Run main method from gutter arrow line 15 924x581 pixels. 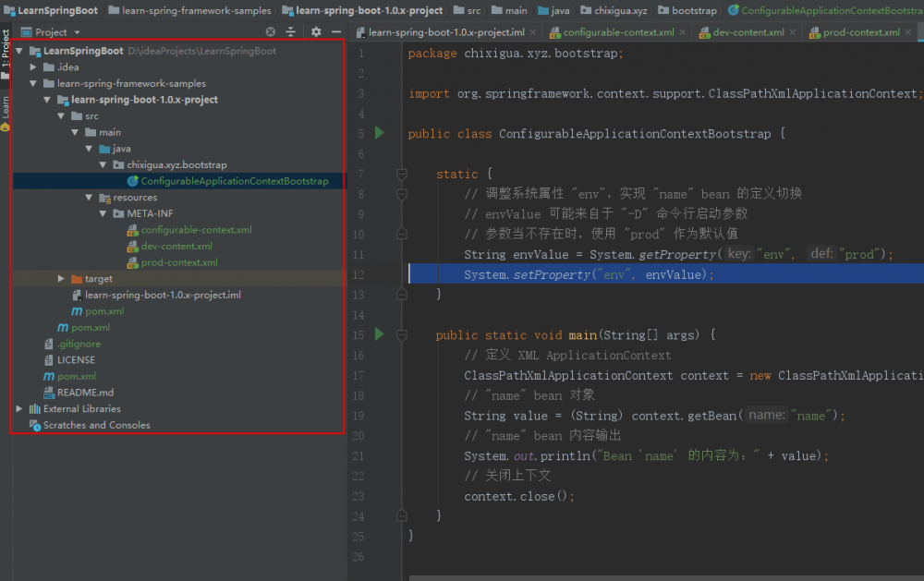[x=379, y=334]
